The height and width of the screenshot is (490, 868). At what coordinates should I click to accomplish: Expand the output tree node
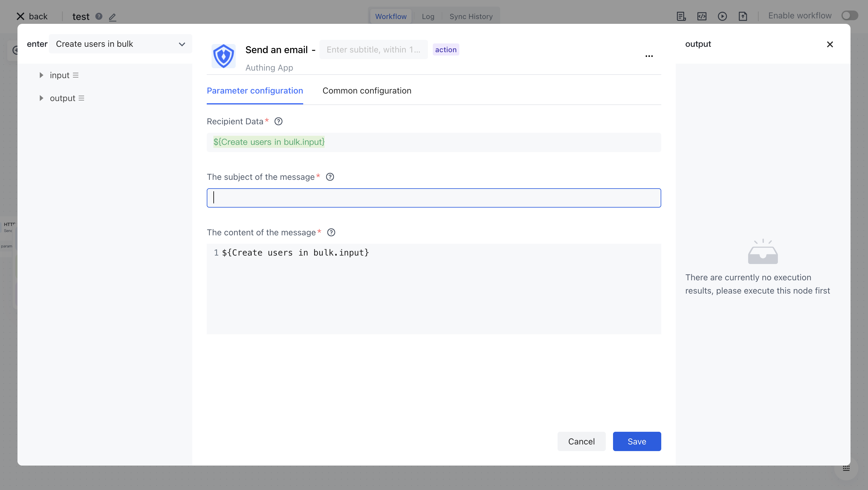(41, 98)
